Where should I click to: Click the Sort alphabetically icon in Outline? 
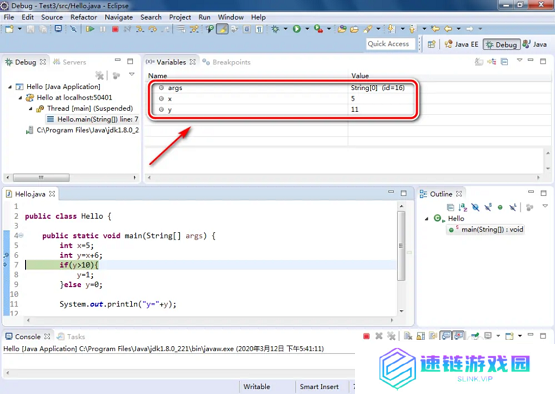coord(463,207)
